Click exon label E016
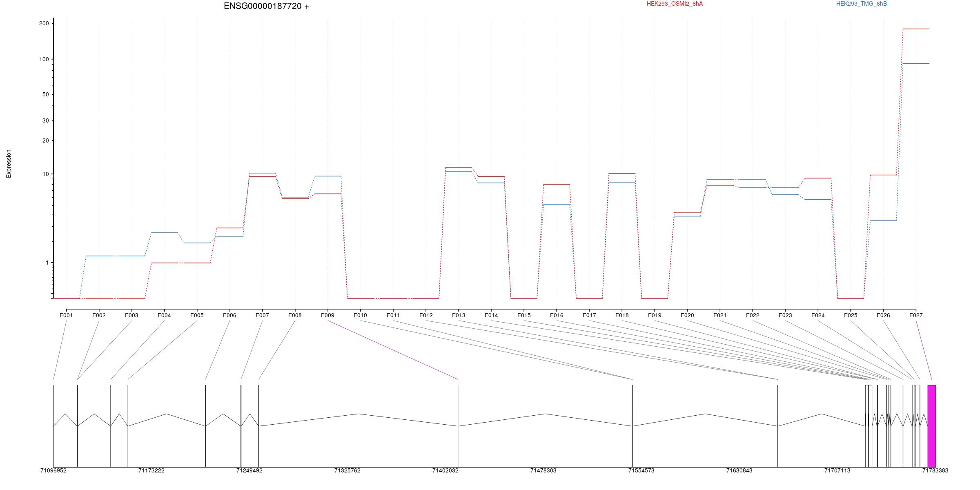Image resolution: width=980 pixels, height=490 pixels. point(557,315)
